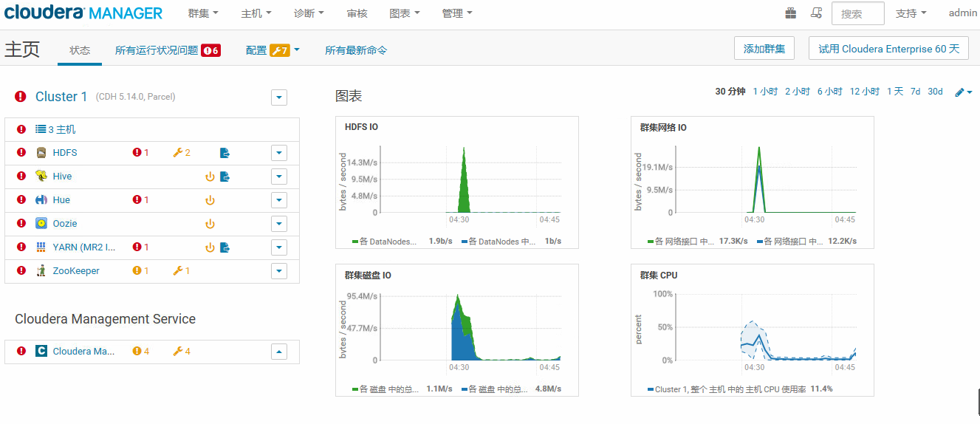Open HDFS configuration wrench warning 2
This screenshot has height=424, width=980.
182,153
